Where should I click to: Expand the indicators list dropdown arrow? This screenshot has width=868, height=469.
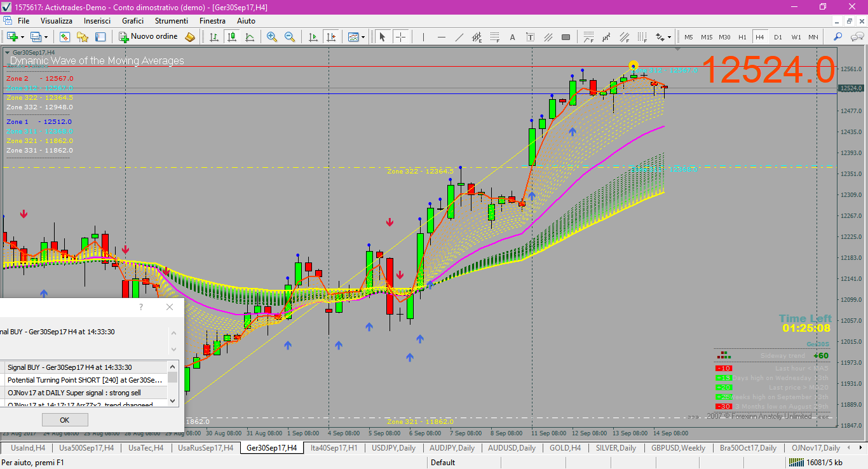pos(363,37)
